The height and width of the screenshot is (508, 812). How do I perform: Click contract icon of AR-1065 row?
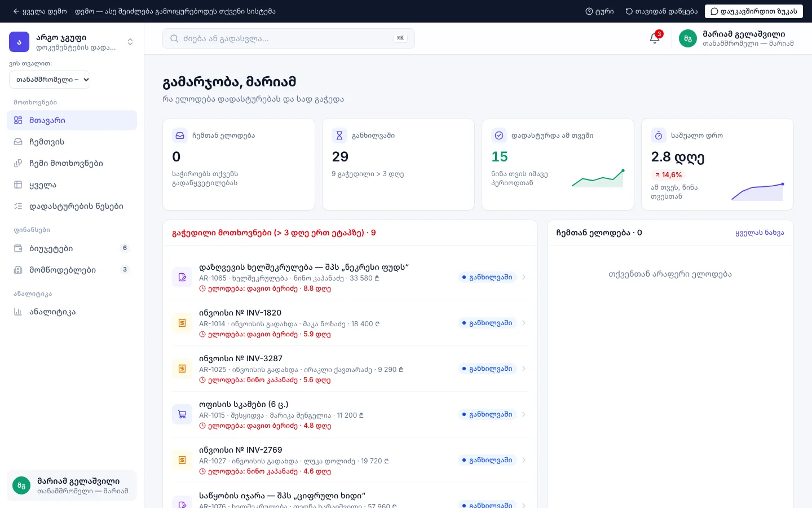coord(182,277)
